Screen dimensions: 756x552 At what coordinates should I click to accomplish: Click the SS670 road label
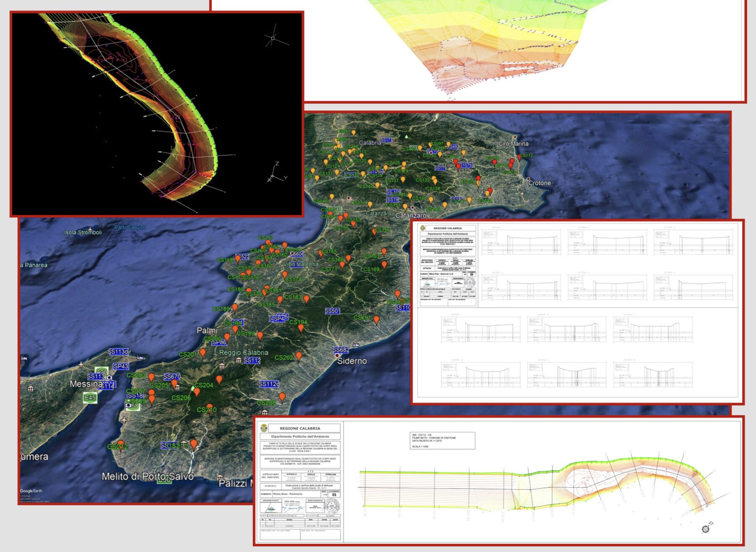172,377
